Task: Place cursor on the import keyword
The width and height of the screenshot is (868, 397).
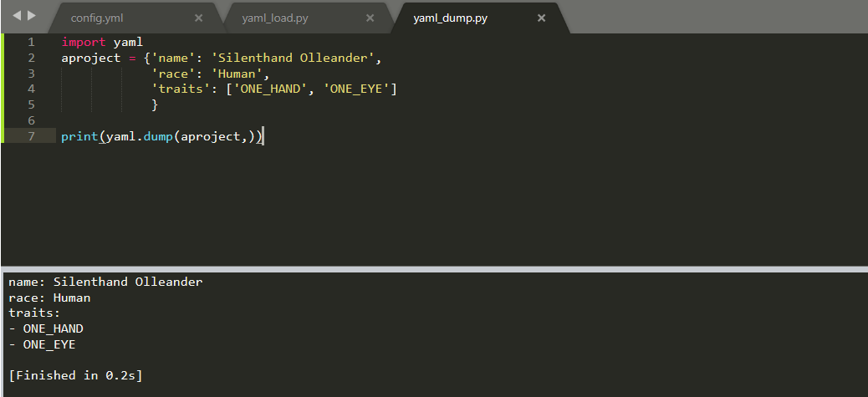Action: pos(84,42)
